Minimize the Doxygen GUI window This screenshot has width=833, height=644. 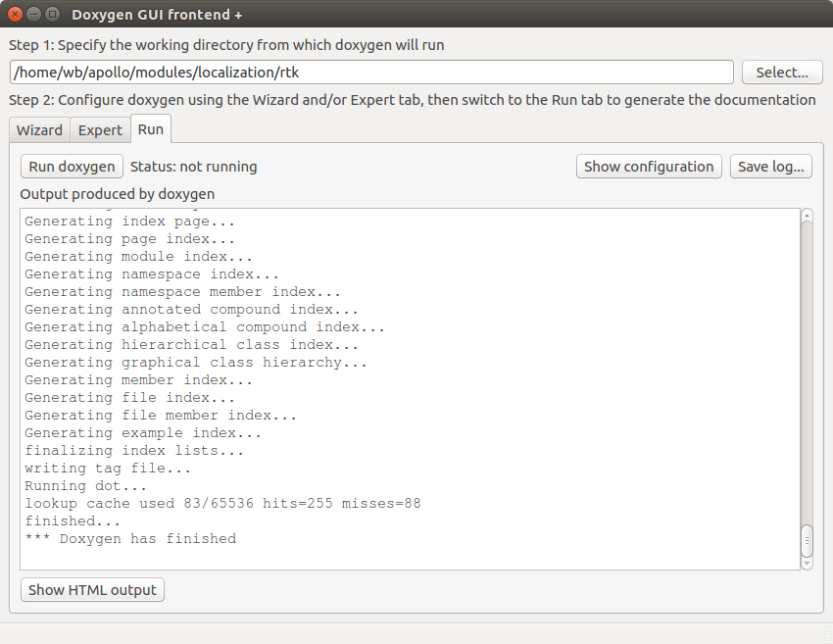(33, 15)
